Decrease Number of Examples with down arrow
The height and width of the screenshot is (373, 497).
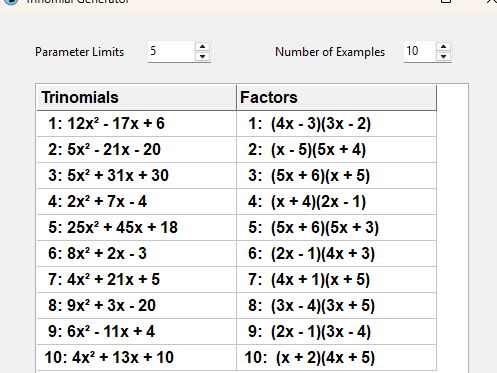click(443, 57)
